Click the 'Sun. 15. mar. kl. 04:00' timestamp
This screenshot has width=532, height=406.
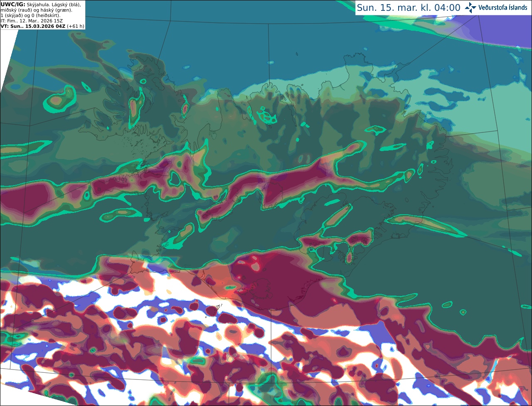(409, 7)
